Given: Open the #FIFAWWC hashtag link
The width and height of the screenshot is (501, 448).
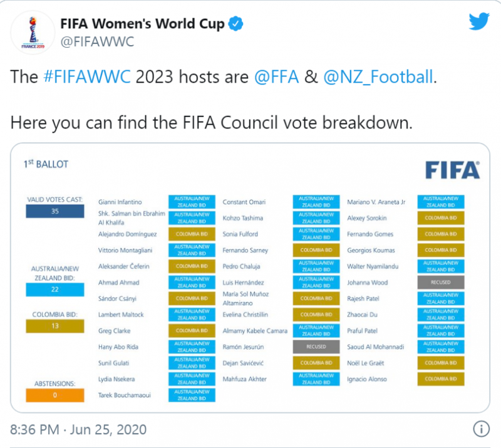Looking at the screenshot, I should pos(87,78).
